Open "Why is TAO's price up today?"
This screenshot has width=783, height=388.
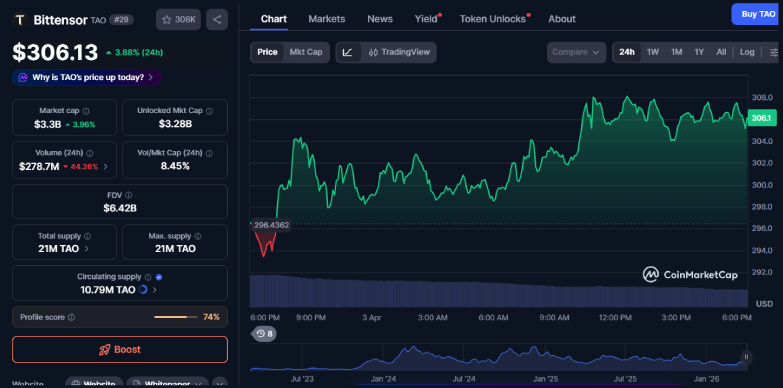tap(86, 77)
